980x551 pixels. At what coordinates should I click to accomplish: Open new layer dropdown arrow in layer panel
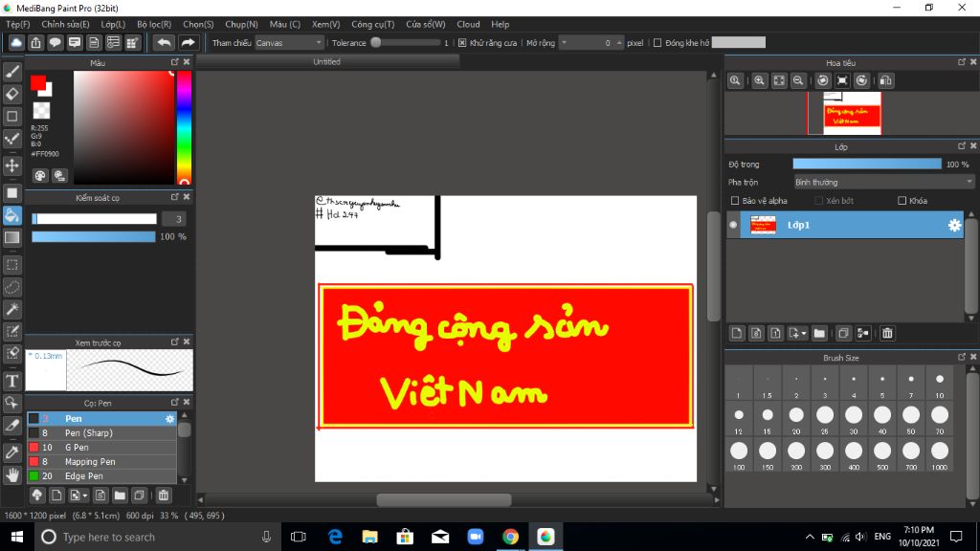pos(804,333)
